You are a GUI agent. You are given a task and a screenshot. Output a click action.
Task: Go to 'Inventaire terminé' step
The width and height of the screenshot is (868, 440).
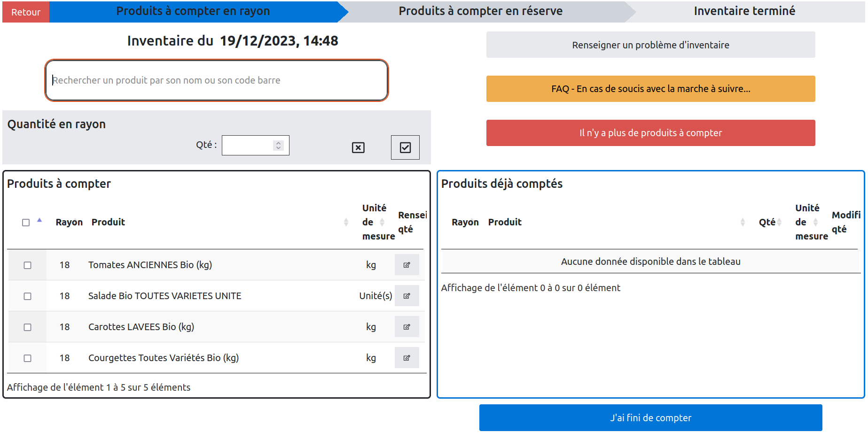point(744,11)
